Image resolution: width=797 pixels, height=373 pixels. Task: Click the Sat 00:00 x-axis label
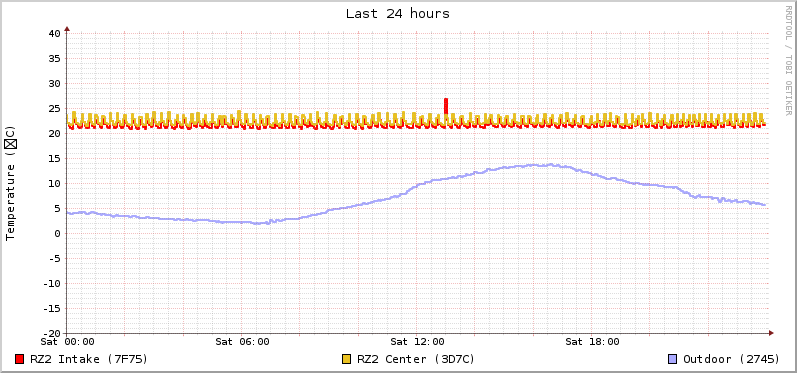(x=68, y=342)
